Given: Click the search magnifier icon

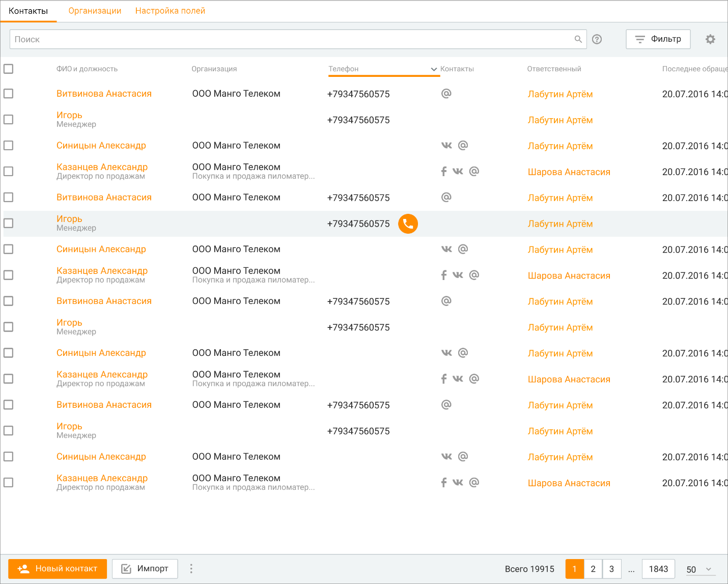Looking at the screenshot, I should click(578, 39).
